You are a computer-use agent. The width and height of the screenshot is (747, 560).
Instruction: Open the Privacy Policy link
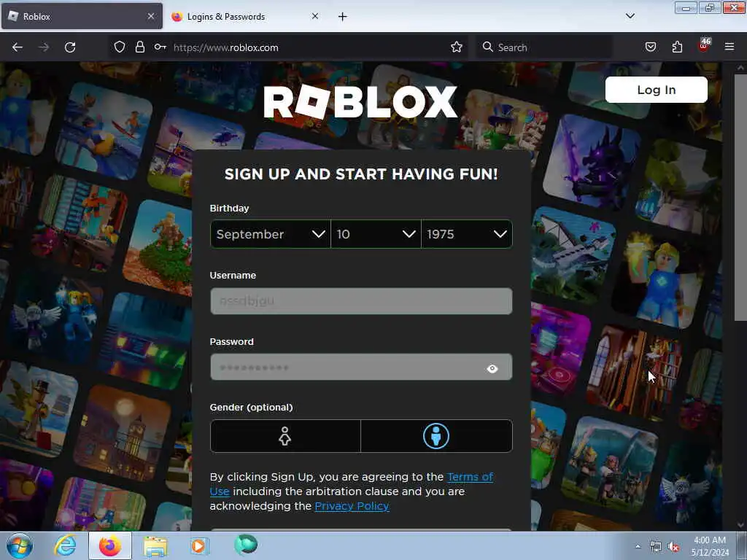click(352, 506)
